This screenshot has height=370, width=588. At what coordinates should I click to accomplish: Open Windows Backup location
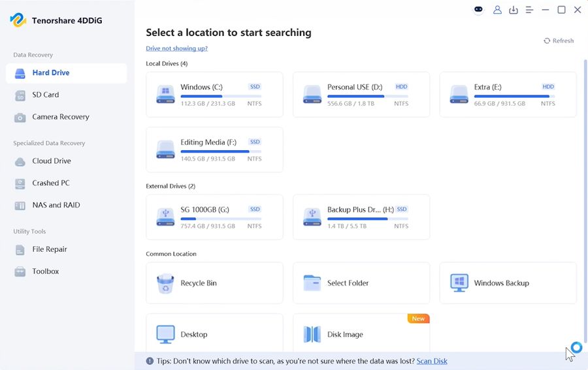pyautogui.click(x=508, y=283)
